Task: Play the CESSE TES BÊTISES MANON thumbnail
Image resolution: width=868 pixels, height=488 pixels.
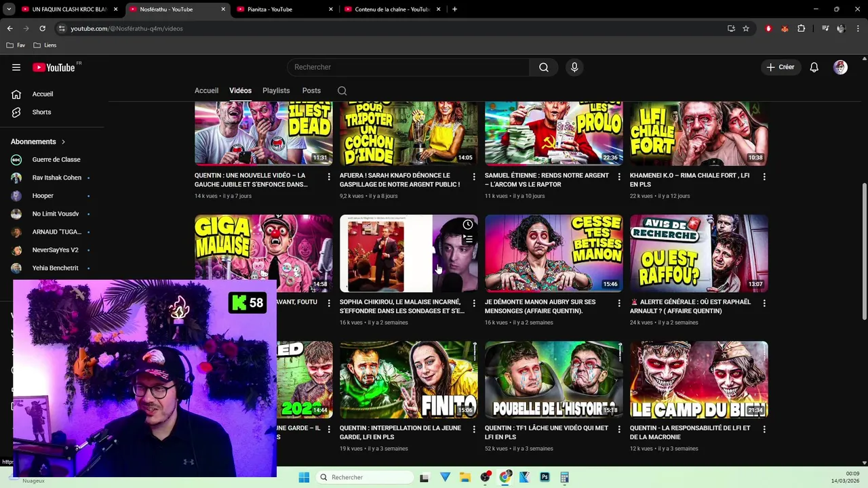Action: point(553,253)
